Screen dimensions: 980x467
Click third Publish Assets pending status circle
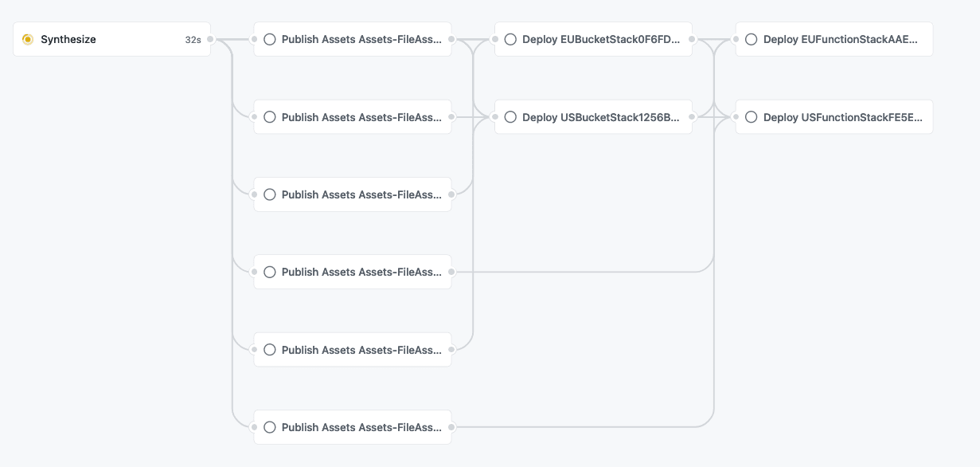[270, 194]
